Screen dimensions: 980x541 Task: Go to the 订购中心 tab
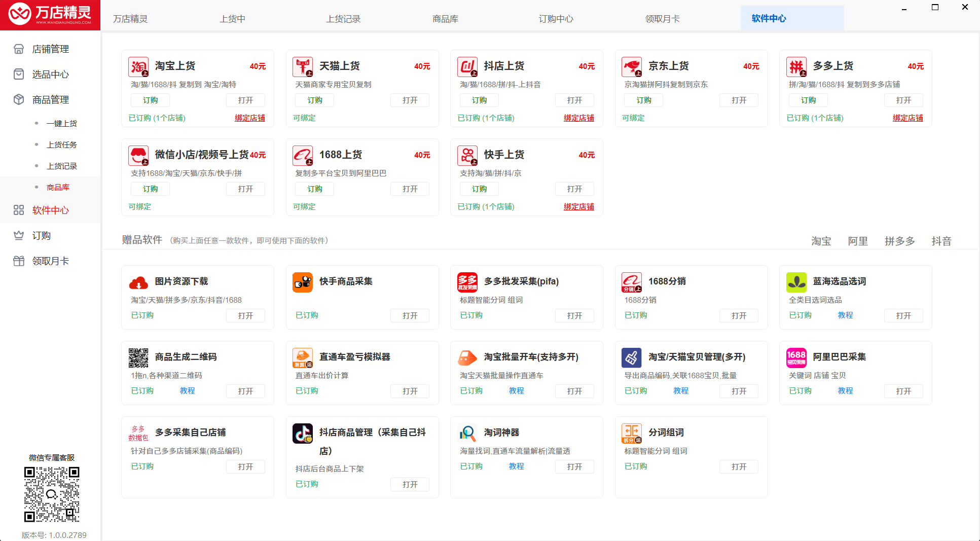(x=556, y=19)
